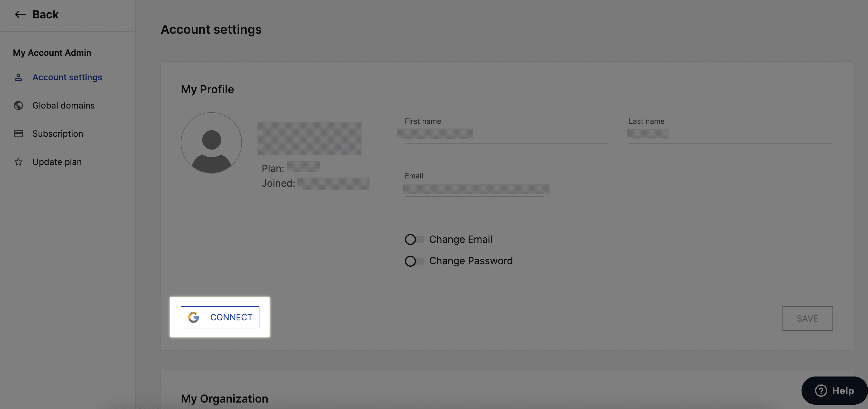
Task: Click the Last name input field
Action: point(730,134)
